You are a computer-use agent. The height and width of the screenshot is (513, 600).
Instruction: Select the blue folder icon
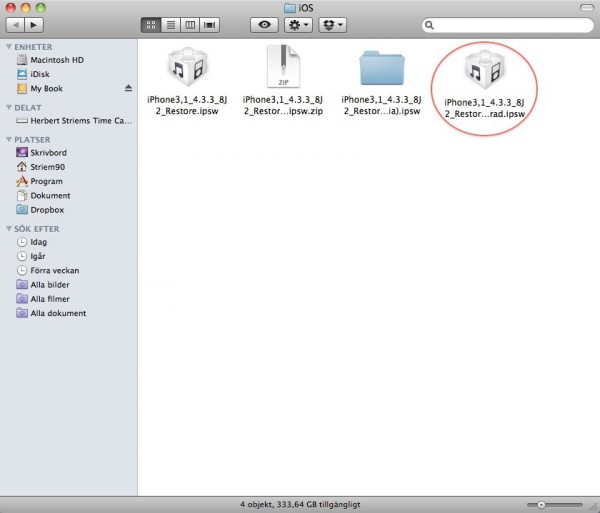pos(382,68)
